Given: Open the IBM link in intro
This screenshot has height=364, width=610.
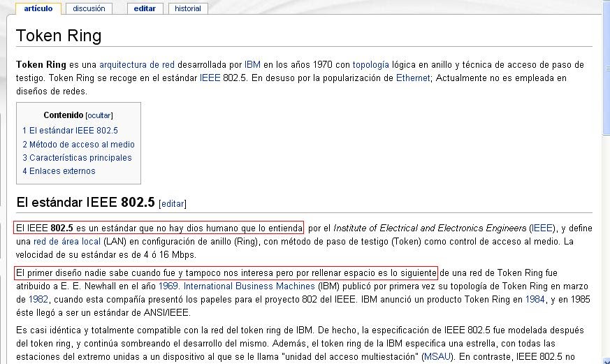Looking at the screenshot, I should coord(252,64).
